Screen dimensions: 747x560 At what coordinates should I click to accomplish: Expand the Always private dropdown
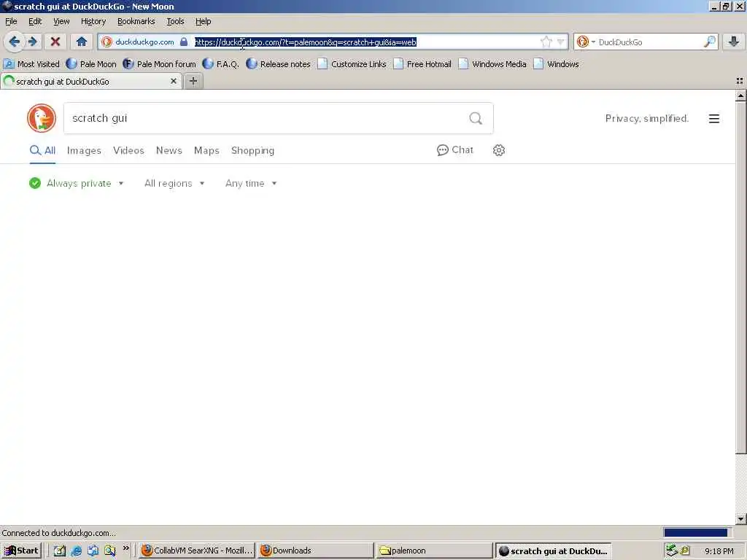(76, 183)
